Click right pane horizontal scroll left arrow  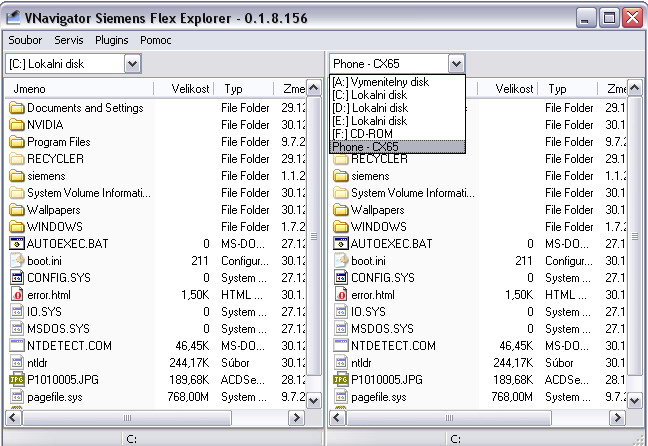[x=337, y=417]
